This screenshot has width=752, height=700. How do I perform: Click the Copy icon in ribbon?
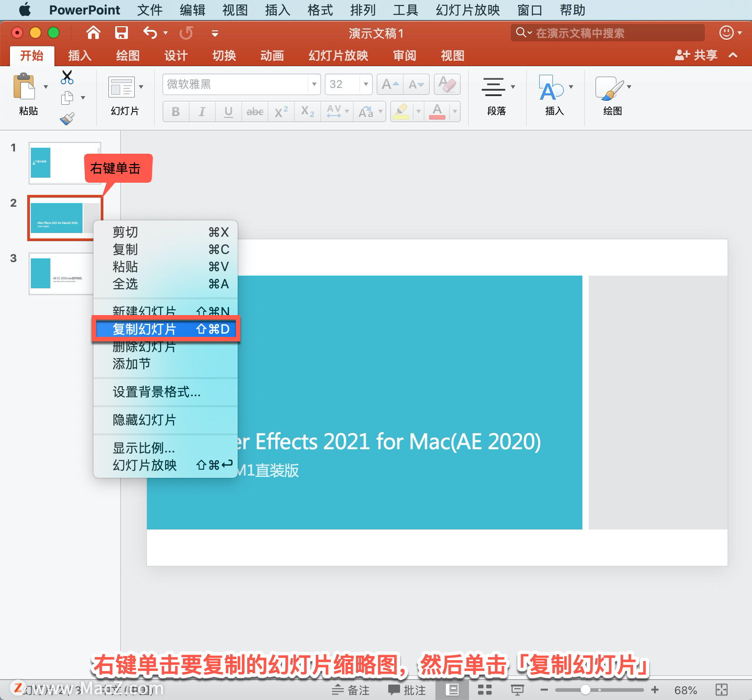tap(67, 97)
